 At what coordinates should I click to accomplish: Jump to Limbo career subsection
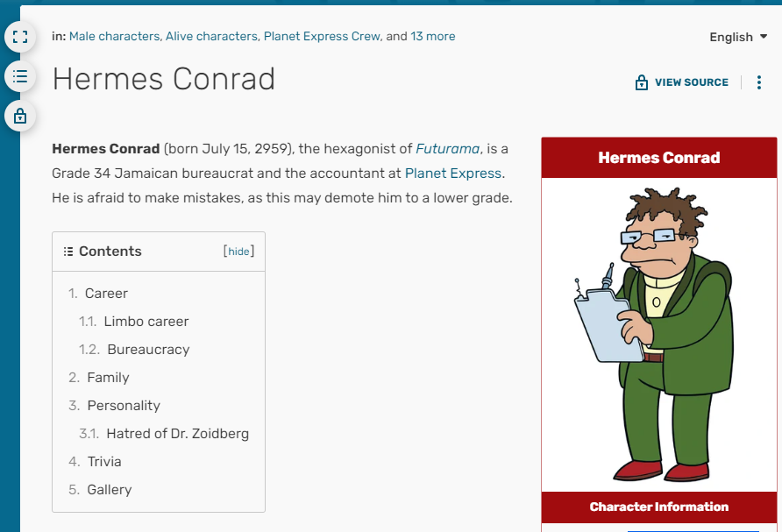pyautogui.click(x=146, y=322)
